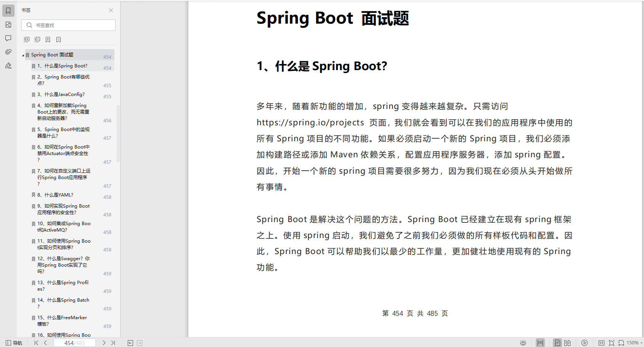This screenshot has height=347, width=644.
Task: Click the footer text 第 454 页 共 485 页
Action: (x=415, y=313)
